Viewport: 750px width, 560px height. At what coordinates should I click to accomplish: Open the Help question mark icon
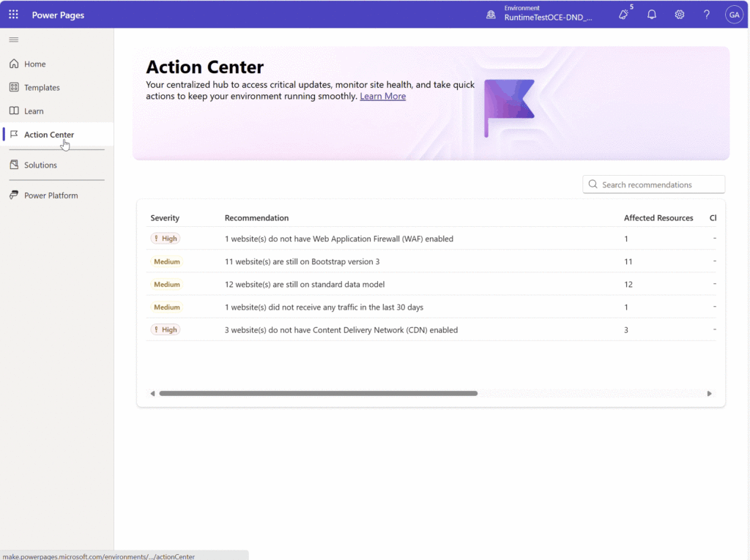pos(707,15)
